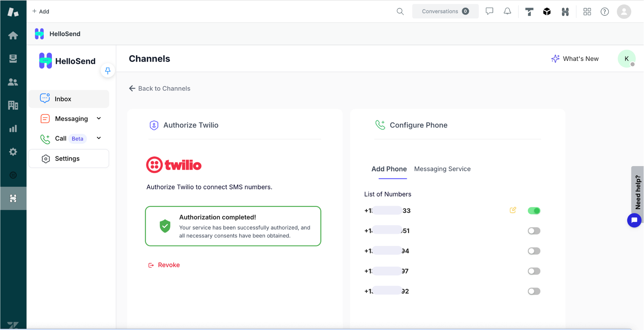Open the Customers people icon in sidebar
The width and height of the screenshot is (644, 330).
[x=13, y=82]
